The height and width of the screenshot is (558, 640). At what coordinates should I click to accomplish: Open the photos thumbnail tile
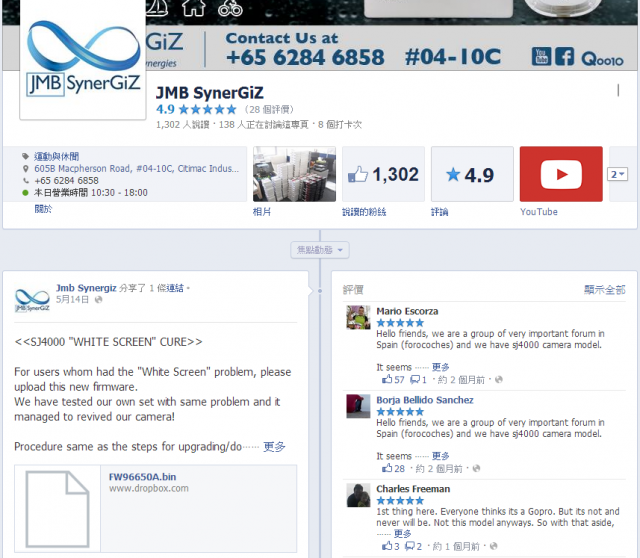point(294,174)
